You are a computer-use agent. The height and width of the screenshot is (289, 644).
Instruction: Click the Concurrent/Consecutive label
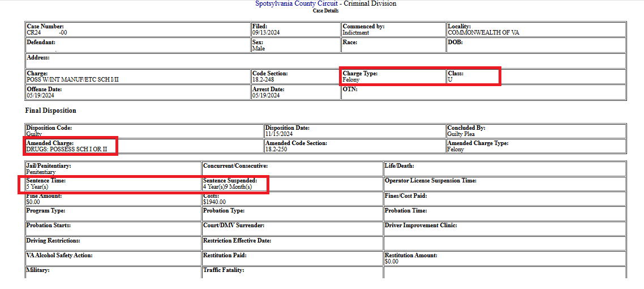[235, 165]
